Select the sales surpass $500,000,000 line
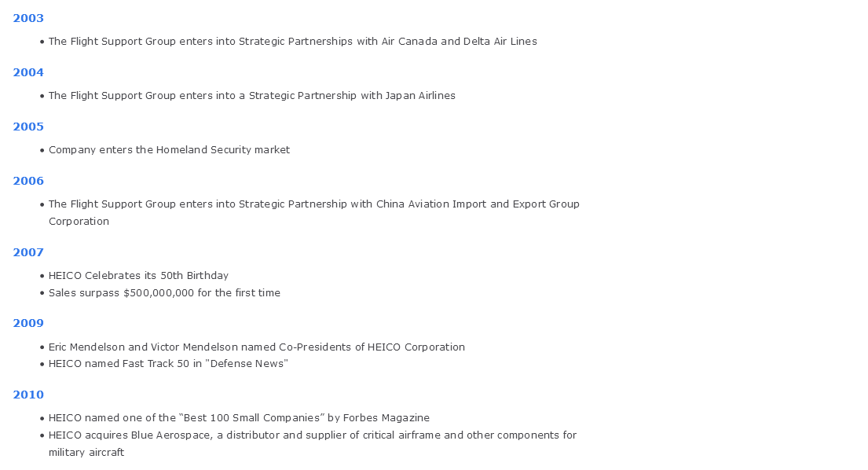 coord(164,293)
